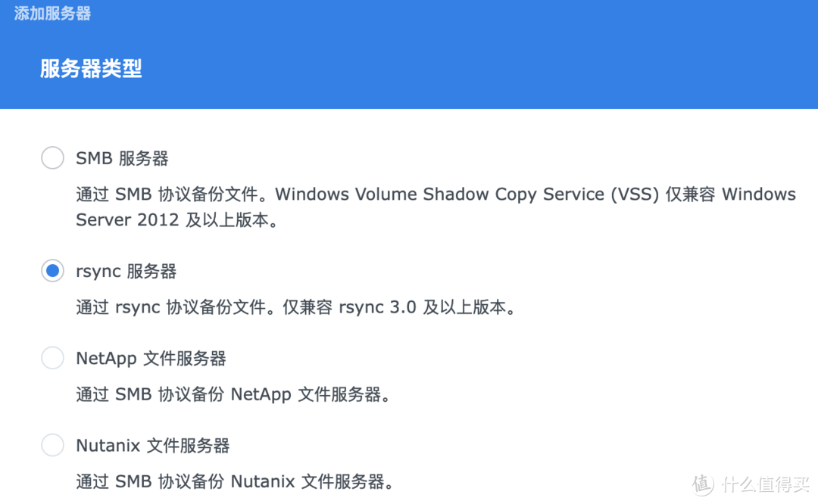Image resolution: width=818 pixels, height=504 pixels.
Task: Click the SMB 服务器 option label
Action: click(122, 158)
